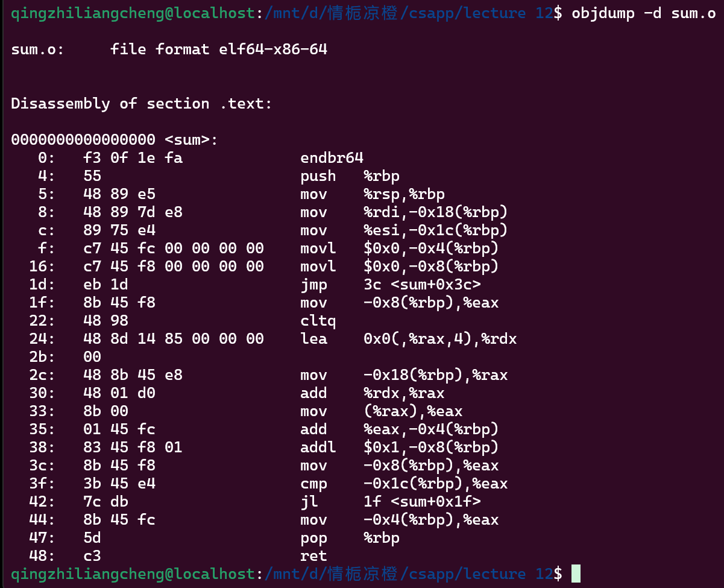Click the 'lea 0x0(,%rax,4),%rdx' instruction
This screenshot has width=724, height=588.
click(x=408, y=339)
